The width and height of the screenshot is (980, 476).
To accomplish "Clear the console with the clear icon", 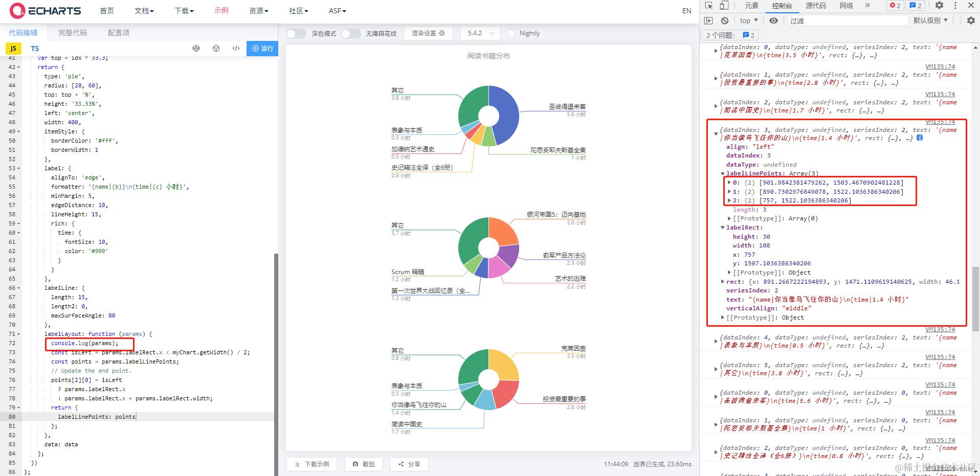I will tap(725, 20).
